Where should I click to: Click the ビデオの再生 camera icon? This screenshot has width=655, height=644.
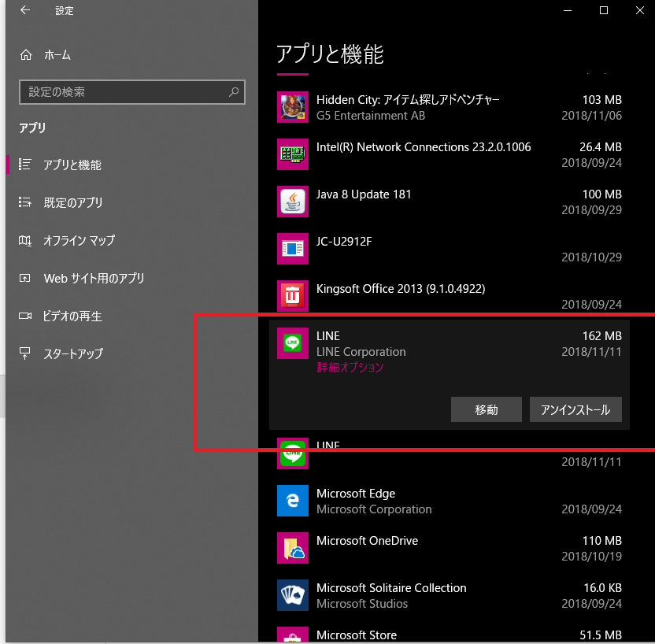pyautogui.click(x=25, y=316)
